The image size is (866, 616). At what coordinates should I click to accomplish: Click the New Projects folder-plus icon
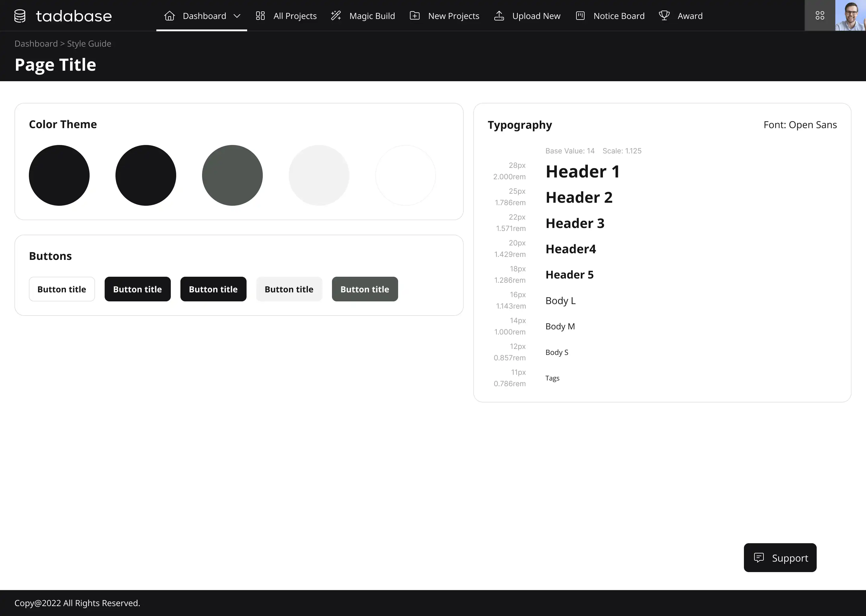[x=415, y=16]
